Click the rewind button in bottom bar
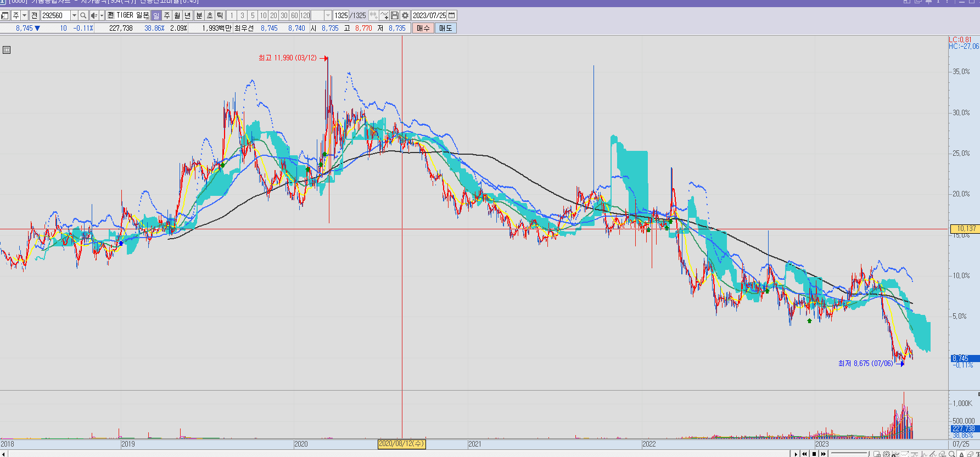 coord(804,454)
